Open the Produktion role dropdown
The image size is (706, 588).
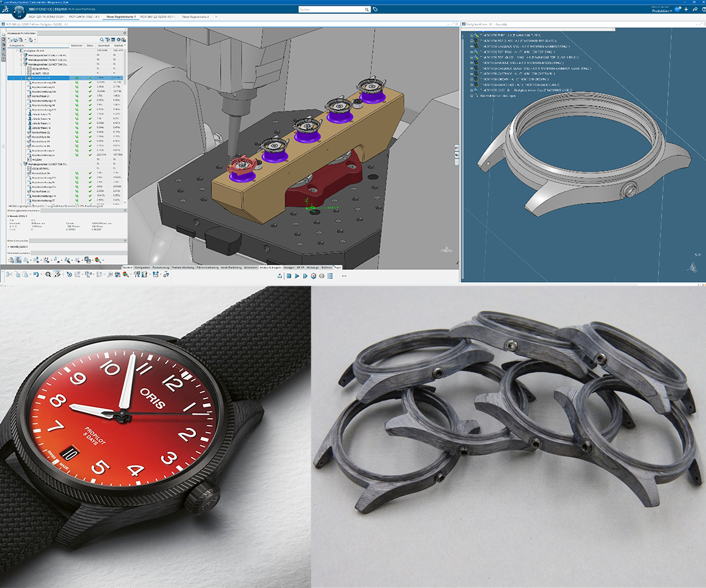pyautogui.click(x=662, y=11)
